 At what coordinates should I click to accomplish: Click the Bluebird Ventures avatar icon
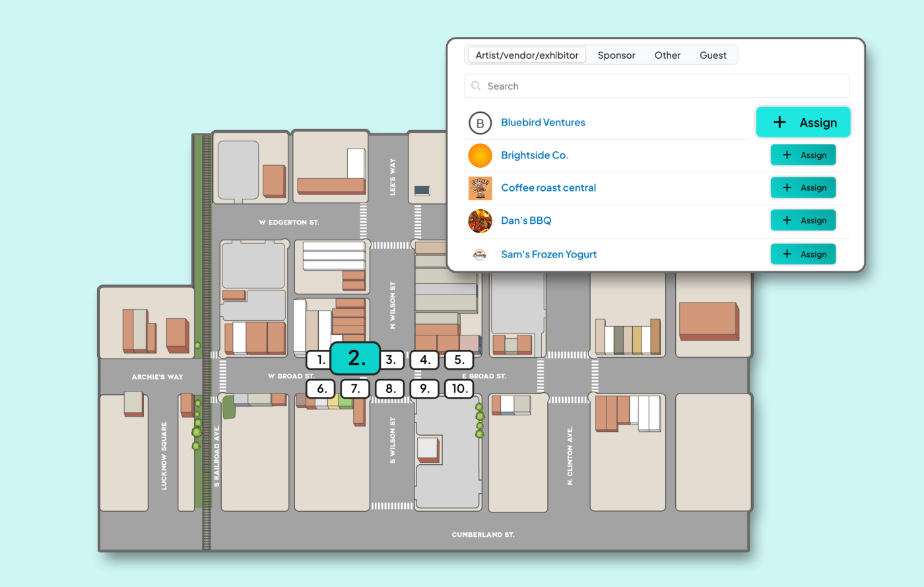(480, 123)
